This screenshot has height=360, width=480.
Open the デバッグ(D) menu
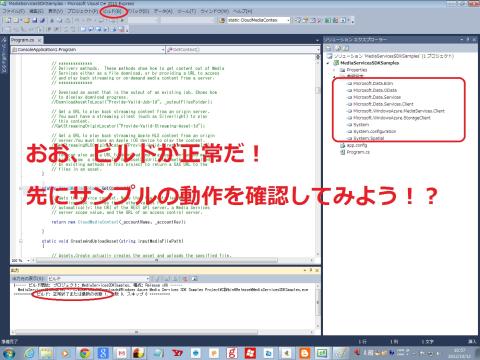coord(138,11)
